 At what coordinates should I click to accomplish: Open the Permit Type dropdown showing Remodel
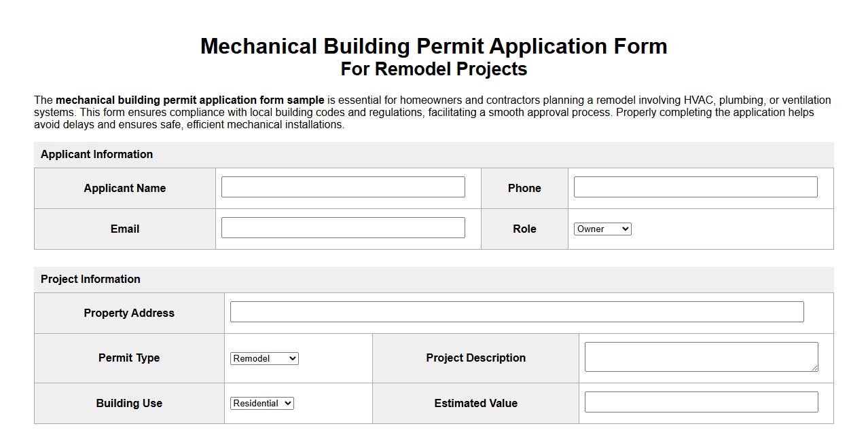tap(264, 358)
